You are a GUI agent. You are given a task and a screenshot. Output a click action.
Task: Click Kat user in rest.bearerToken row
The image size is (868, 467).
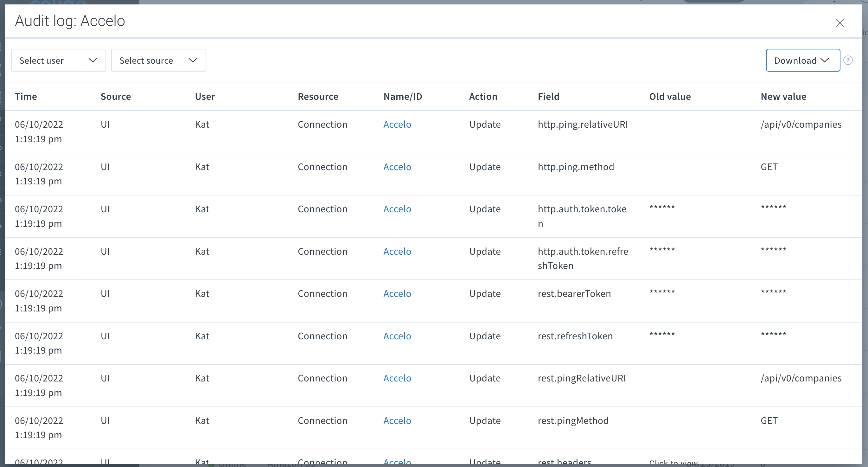click(x=202, y=293)
